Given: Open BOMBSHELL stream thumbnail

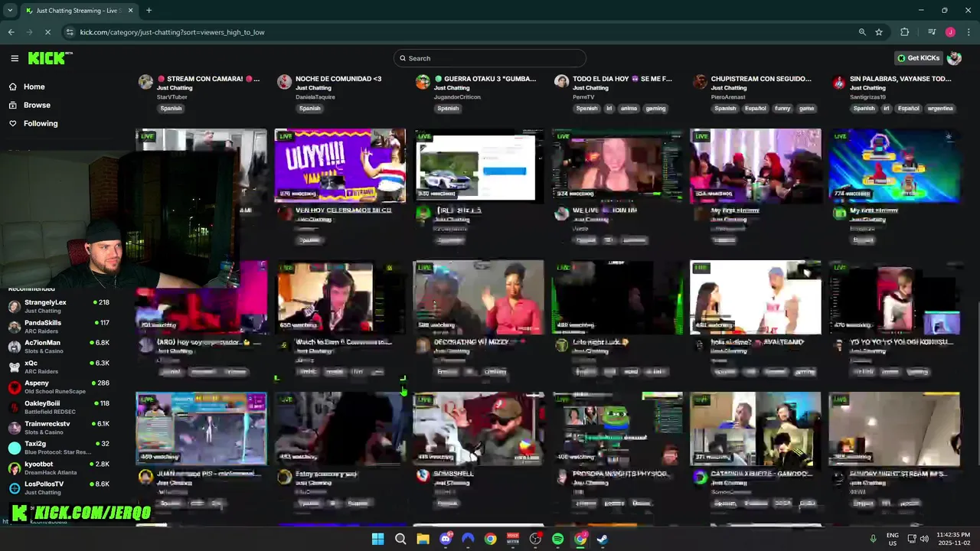Looking at the screenshot, I should 479,429.
